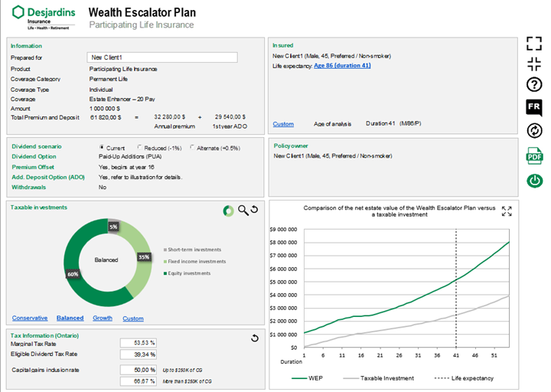Click the Wealth Escalator Plan title

pyautogui.click(x=142, y=12)
